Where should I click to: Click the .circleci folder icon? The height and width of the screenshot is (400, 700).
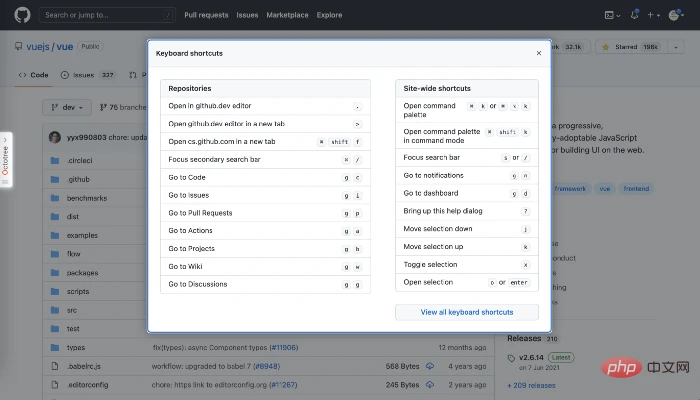coord(54,160)
